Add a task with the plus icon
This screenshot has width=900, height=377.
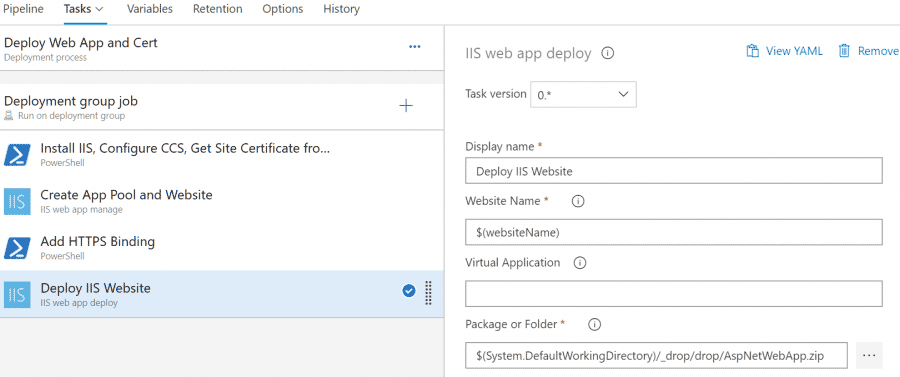pos(406,106)
